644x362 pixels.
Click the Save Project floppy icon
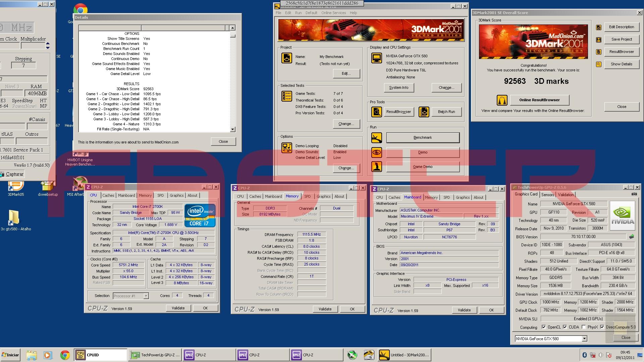(599, 40)
